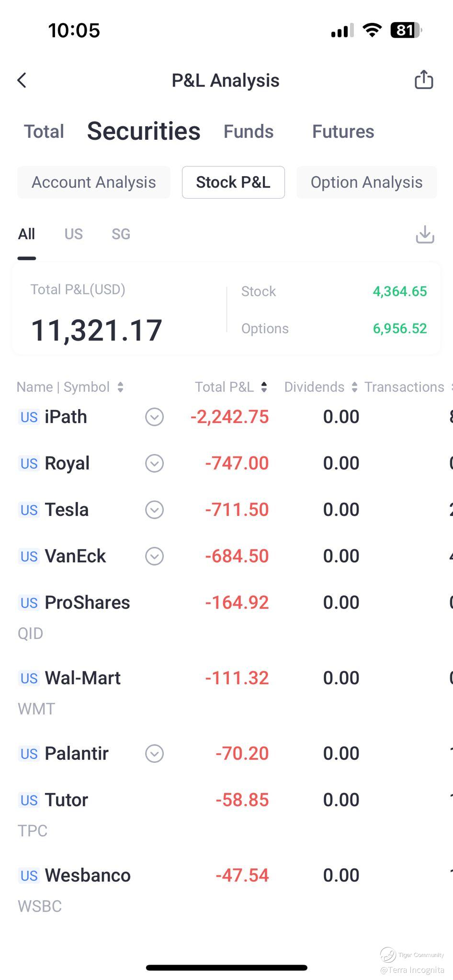Expand the iPath row chevron
Image resolution: width=453 pixels, height=980 pixels.
pos(154,417)
